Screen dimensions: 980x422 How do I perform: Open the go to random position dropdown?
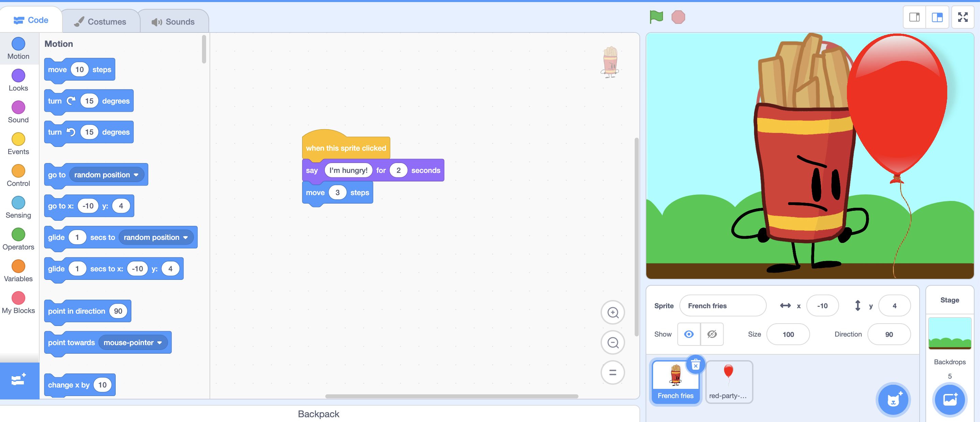click(136, 175)
